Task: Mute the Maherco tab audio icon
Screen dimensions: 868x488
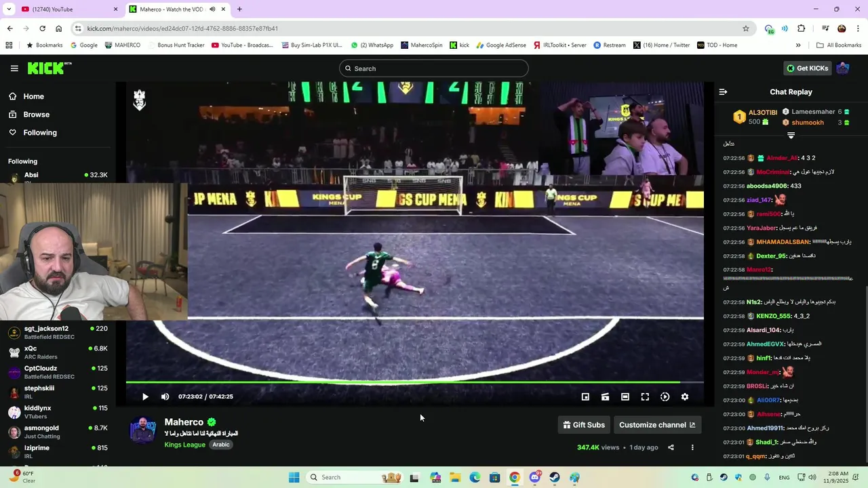Action: point(212,9)
